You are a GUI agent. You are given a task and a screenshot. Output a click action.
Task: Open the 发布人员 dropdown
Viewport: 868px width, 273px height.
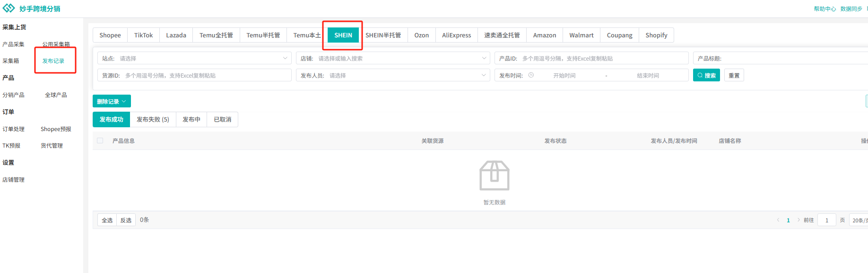pos(393,75)
